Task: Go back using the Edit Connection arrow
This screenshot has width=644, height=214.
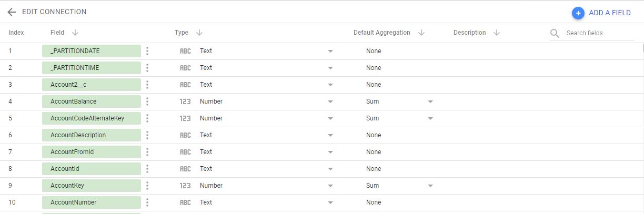Action: (x=12, y=12)
